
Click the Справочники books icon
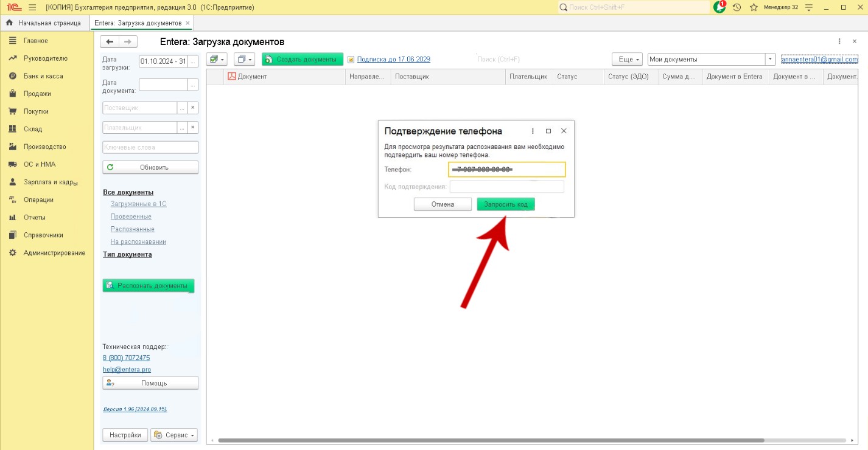coord(12,235)
